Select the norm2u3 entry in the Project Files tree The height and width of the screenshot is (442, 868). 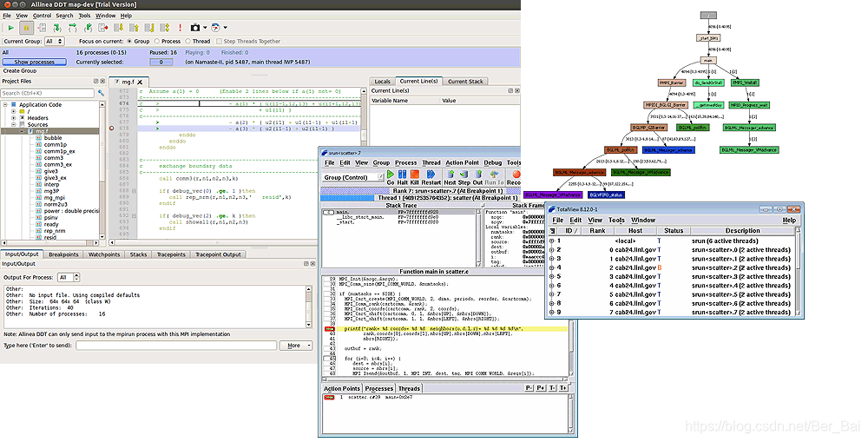pos(56,204)
